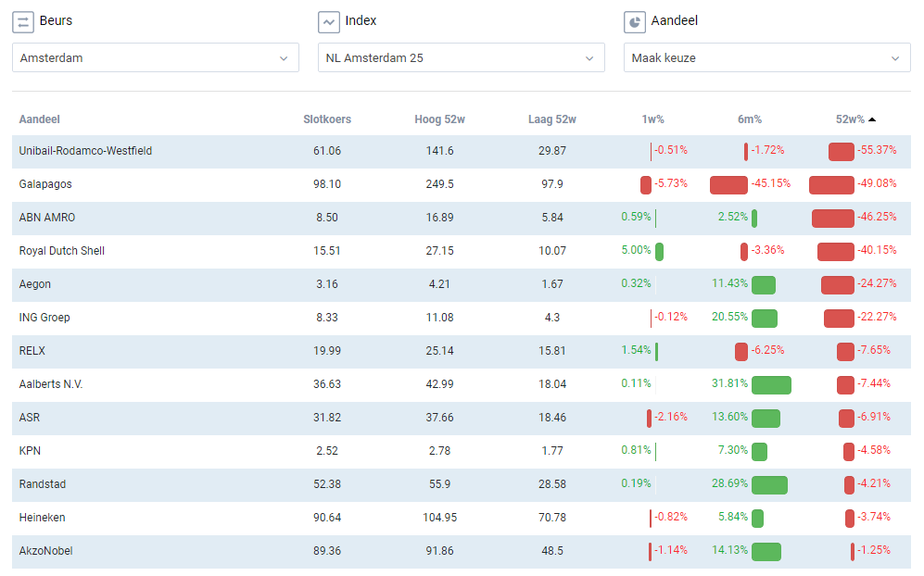Select the Heineken stock name

coord(42,518)
